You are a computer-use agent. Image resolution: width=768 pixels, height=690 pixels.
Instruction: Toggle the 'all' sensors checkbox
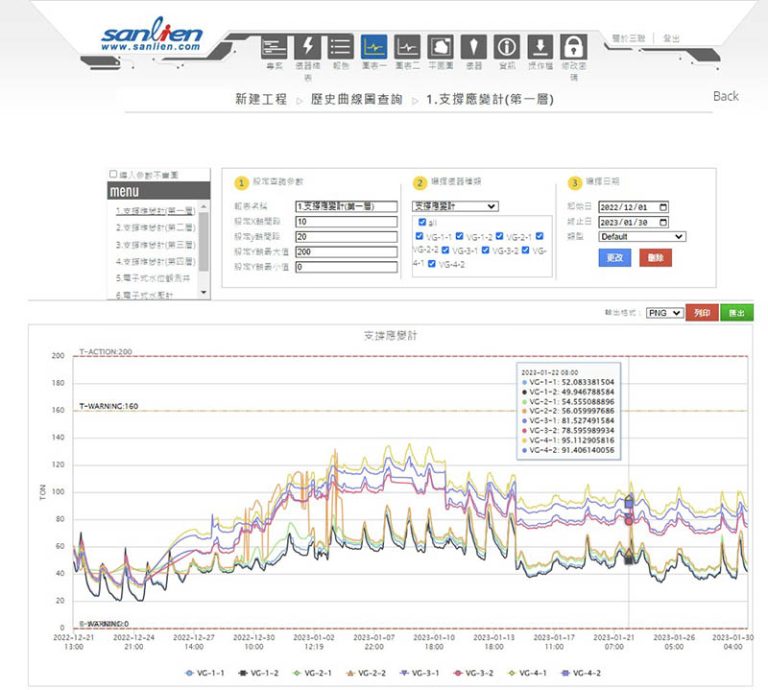[x=423, y=222]
